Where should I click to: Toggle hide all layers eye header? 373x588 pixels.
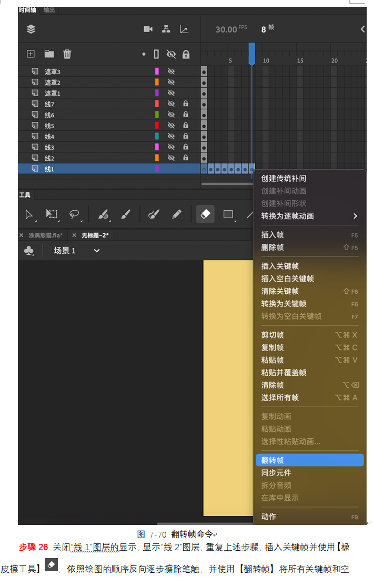tap(171, 54)
